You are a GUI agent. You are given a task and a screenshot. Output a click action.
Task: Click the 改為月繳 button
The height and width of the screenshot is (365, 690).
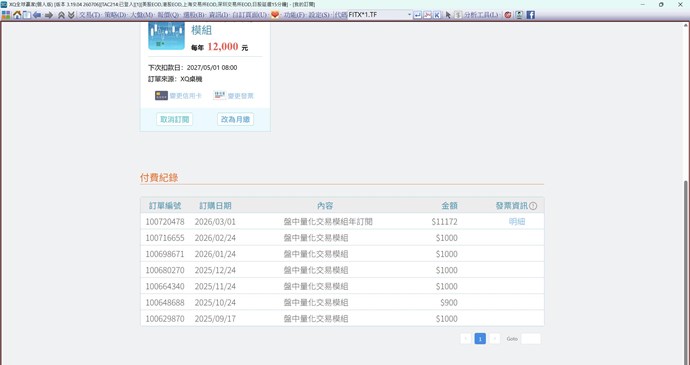(235, 119)
